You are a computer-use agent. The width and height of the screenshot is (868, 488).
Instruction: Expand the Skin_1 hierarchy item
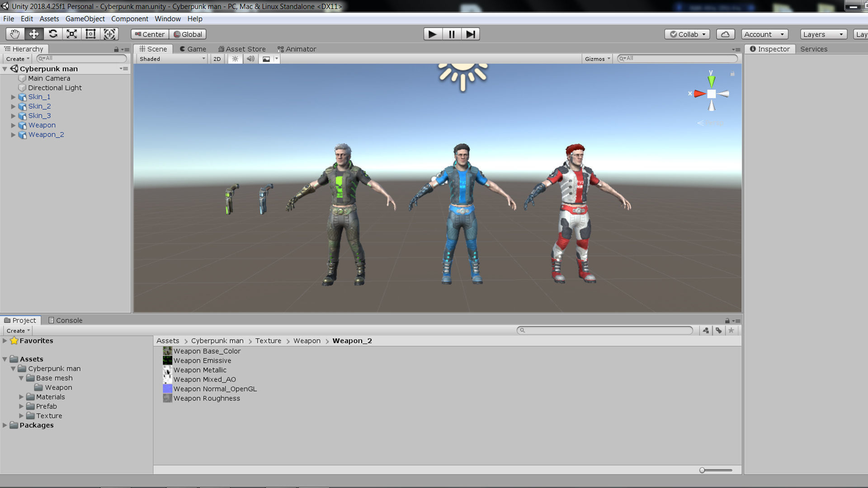click(x=13, y=97)
